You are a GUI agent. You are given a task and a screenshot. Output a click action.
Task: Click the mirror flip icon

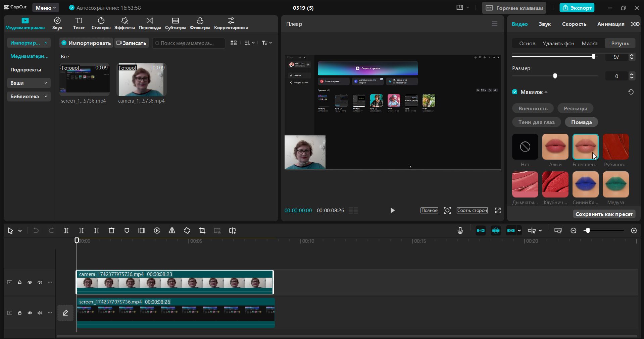(172, 231)
